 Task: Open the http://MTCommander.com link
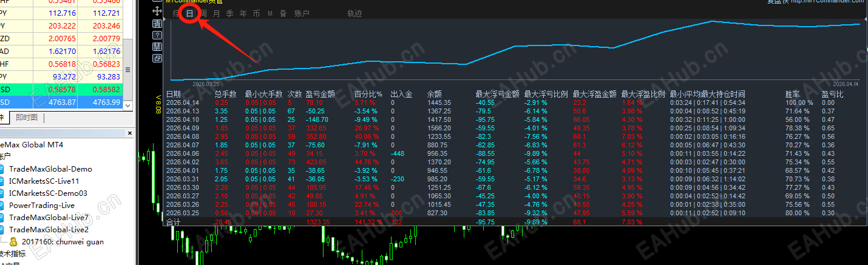[x=827, y=2]
